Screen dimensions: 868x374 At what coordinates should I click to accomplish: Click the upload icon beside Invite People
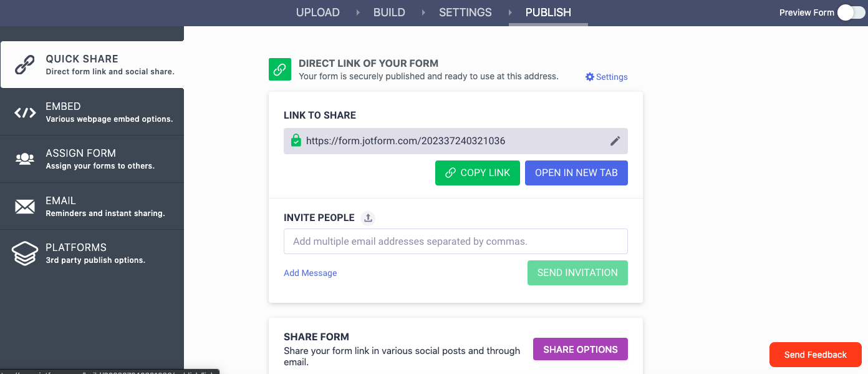[368, 218]
